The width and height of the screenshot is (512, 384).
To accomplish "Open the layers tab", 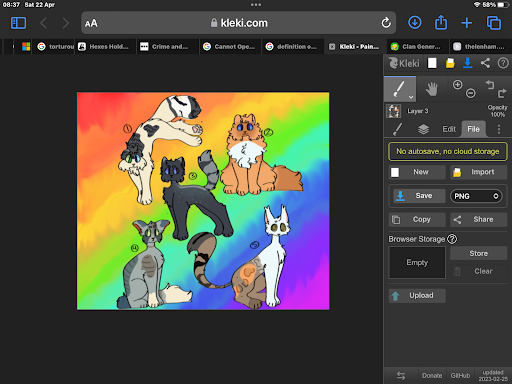I will click(423, 129).
